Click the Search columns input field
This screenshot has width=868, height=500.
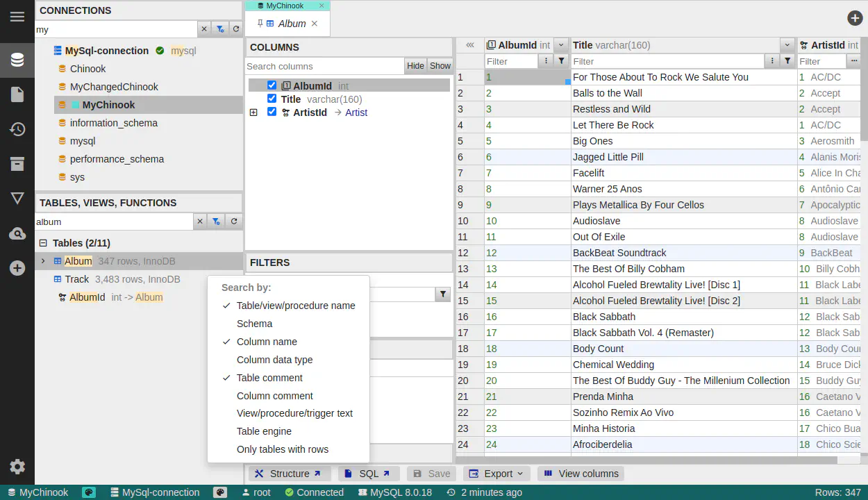[x=324, y=66]
